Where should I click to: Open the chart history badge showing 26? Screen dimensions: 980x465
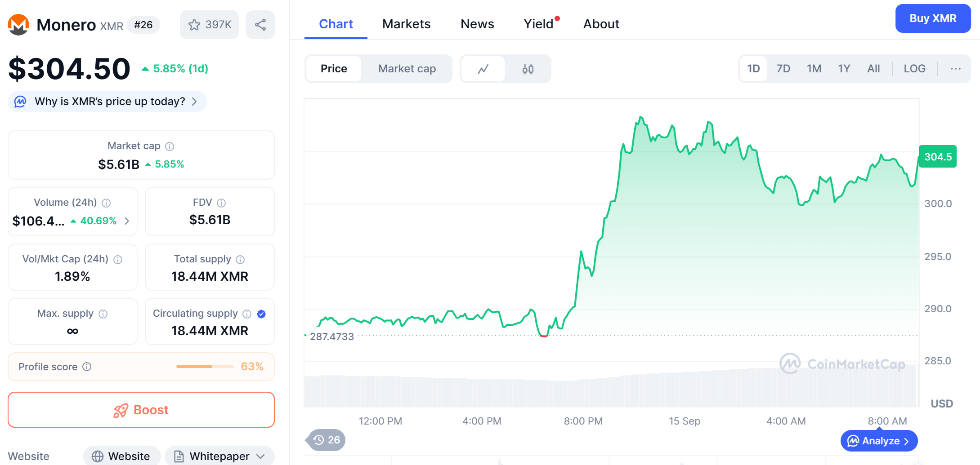tap(327, 440)
